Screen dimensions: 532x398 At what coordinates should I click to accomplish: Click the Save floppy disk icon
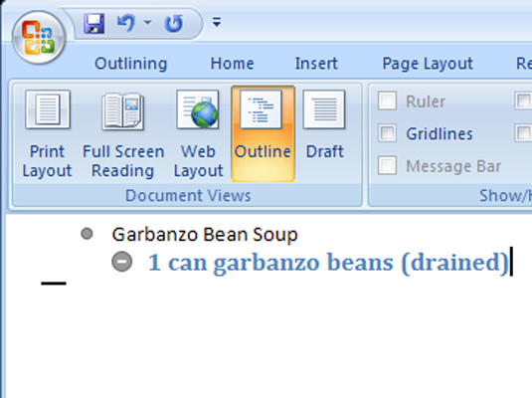(94, 24)
